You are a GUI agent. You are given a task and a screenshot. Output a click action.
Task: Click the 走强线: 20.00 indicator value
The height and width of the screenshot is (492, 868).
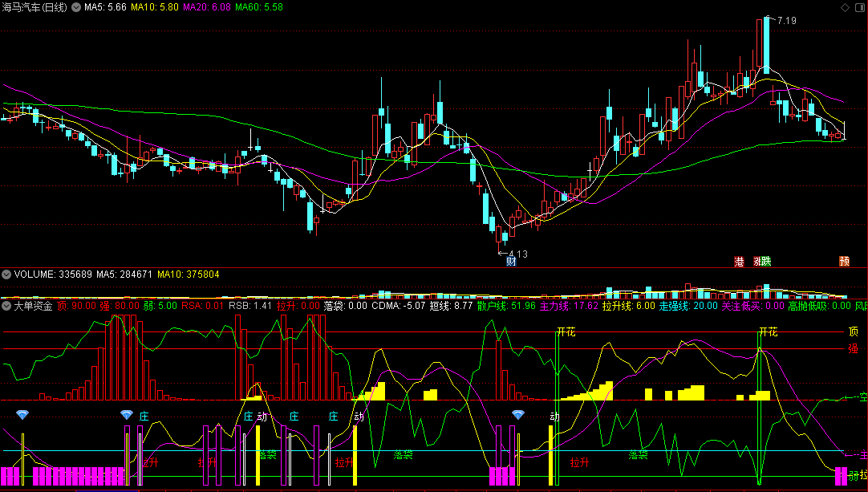(x=688, y=306)
